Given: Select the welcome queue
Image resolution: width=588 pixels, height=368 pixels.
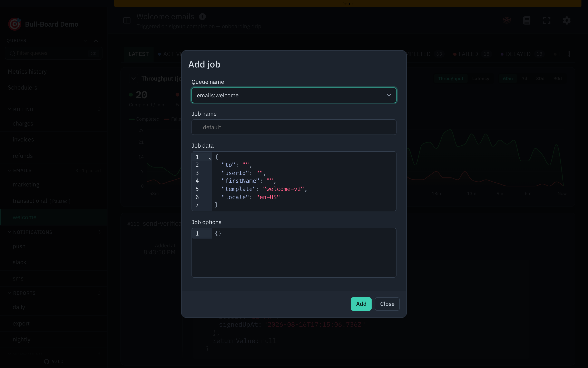Looking at the screenshot, I should 53,217.
